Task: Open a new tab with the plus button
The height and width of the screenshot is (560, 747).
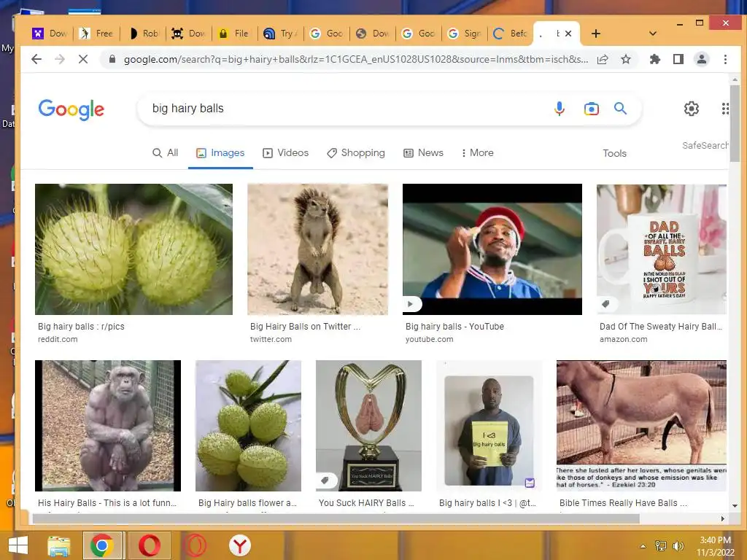Action: pyautogui.click(x=595, y=34)
